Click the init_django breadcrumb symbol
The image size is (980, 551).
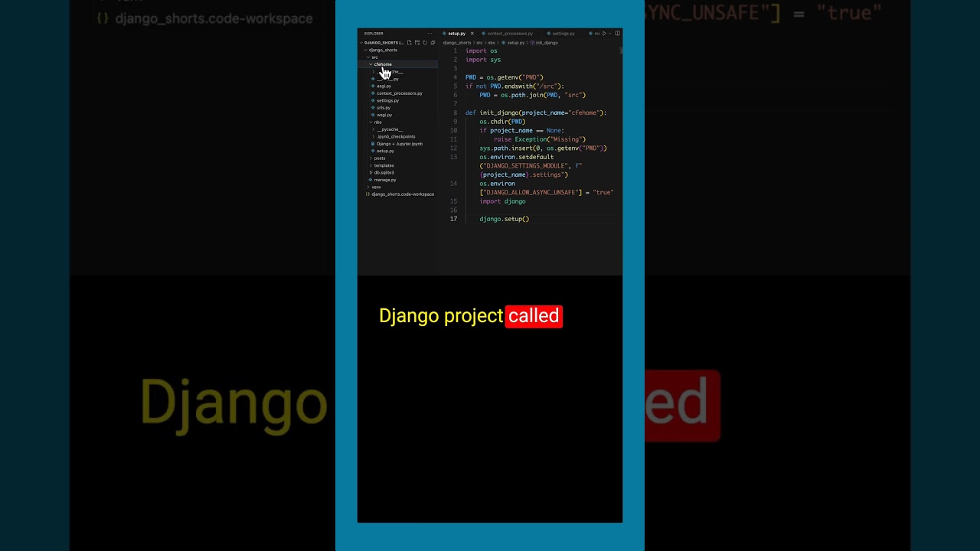544,43
